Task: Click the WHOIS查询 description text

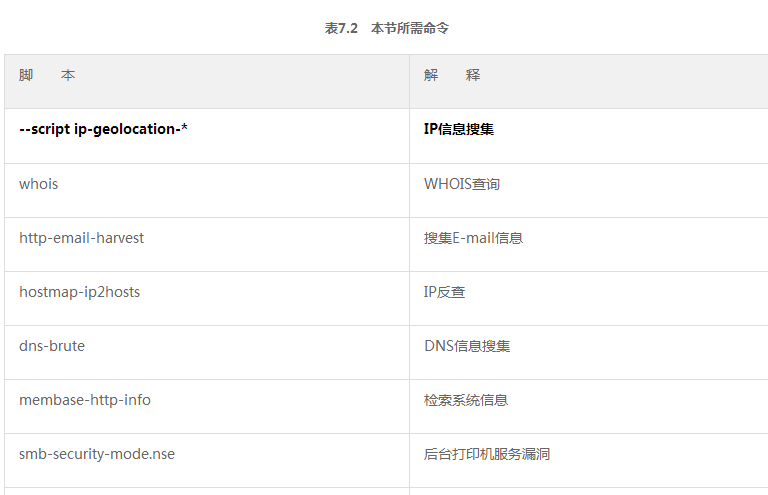Action: coord(462,184)
